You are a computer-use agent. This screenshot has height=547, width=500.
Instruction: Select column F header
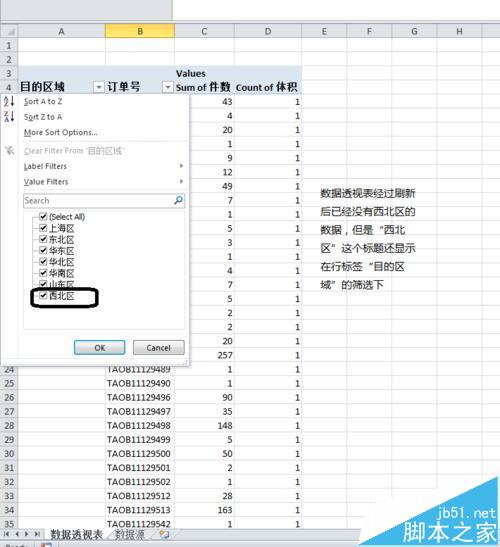(x=369, y=31)
